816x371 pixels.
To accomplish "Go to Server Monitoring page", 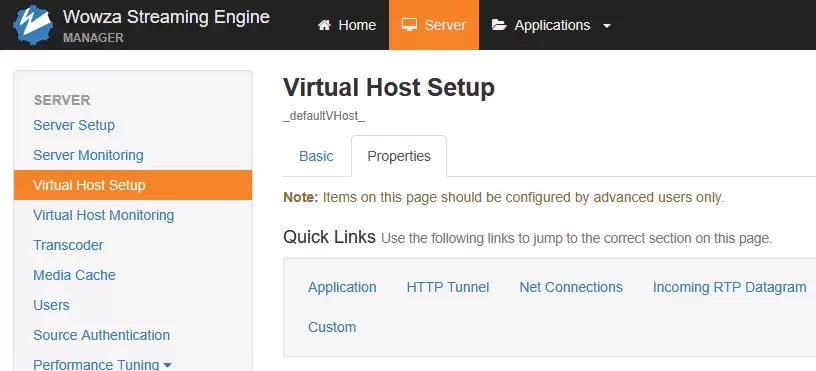I will click(x=88, y=155).
